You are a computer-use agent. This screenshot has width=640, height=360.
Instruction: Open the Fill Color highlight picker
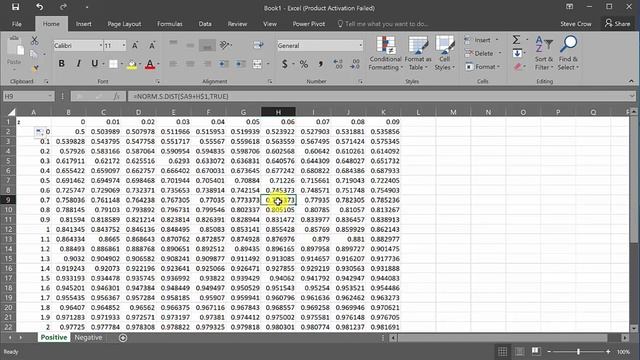pos(132,64)
